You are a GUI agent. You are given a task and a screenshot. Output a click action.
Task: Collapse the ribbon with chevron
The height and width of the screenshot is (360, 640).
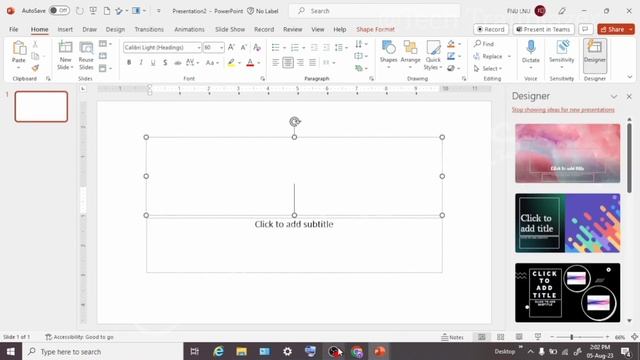tap(630, 77)
